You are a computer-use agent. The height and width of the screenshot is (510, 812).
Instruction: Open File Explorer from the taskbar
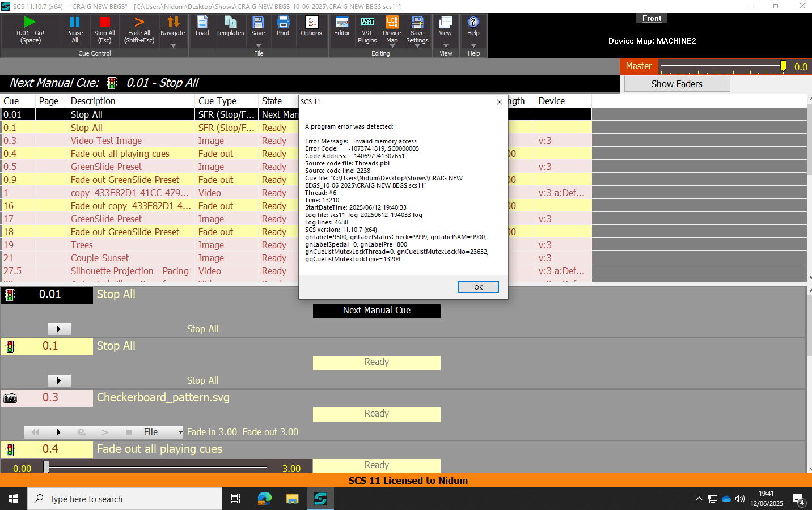[x=292, y=499]
